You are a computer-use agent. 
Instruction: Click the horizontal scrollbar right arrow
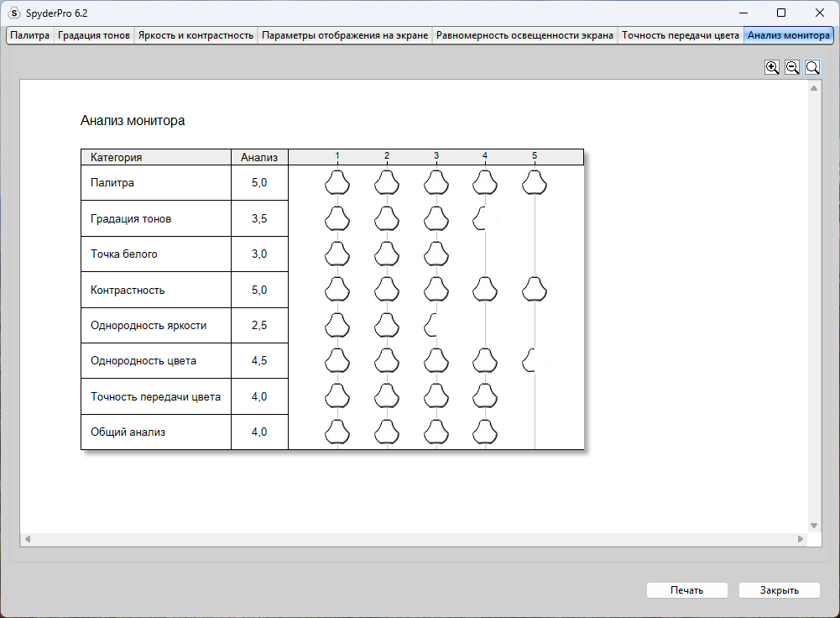(x=801, y=539)
